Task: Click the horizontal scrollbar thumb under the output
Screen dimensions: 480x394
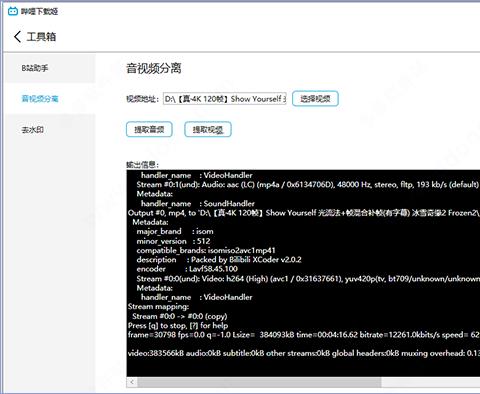Action: (259, 382)
